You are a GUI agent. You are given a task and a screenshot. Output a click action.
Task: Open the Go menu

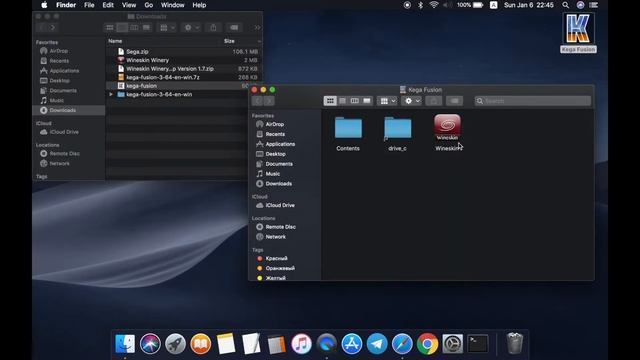coord(149,5)
